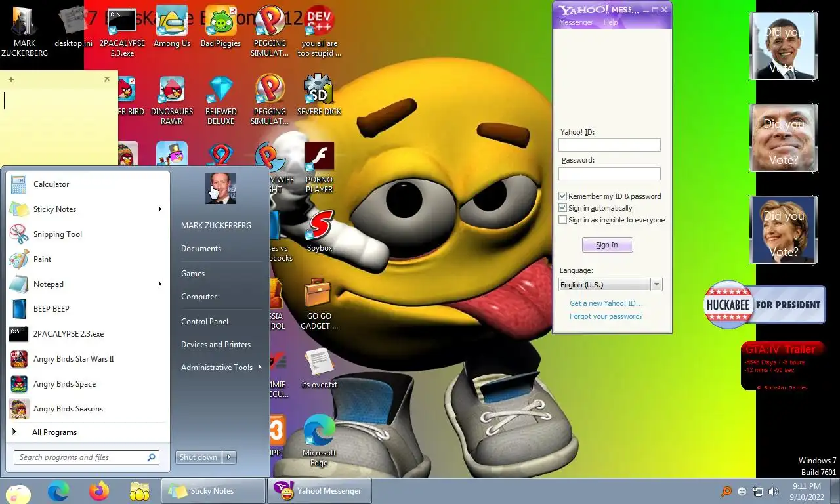
Task: Start Angry Birds Seasons
Action: click(88, 409)
